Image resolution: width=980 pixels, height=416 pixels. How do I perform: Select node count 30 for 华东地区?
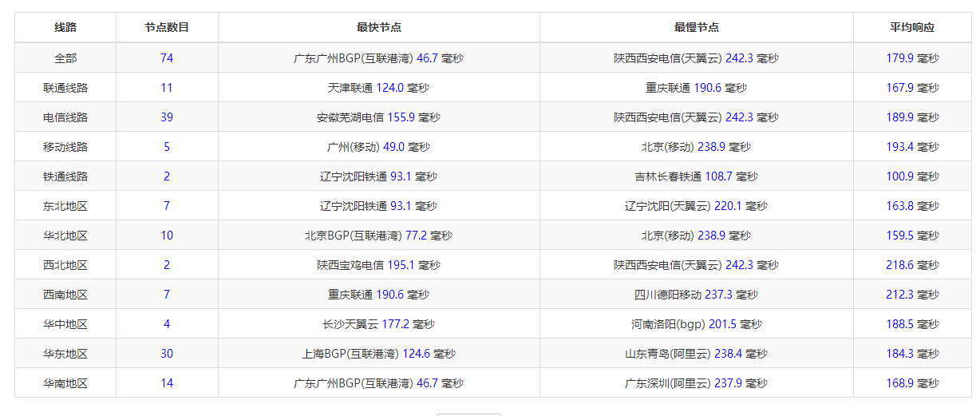coord(167,354)
